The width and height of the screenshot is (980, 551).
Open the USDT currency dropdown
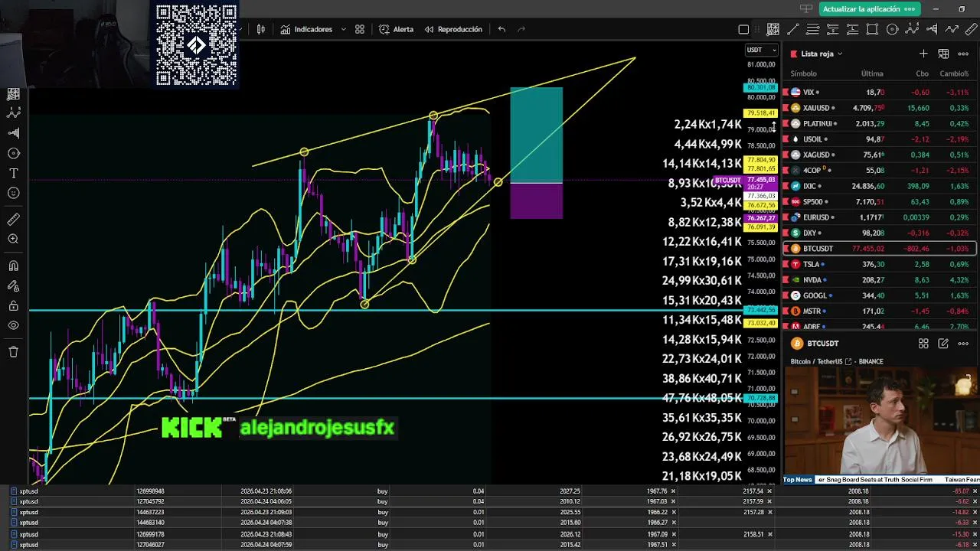pos(762,50)
